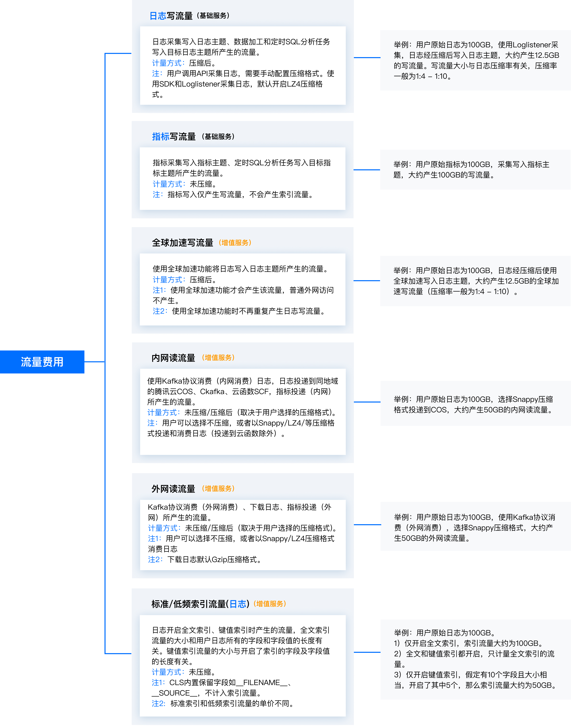Click the orange 增值服务 label beside 外网读流量
This screenshot has height=728, width=571.
tap(218, 488)
